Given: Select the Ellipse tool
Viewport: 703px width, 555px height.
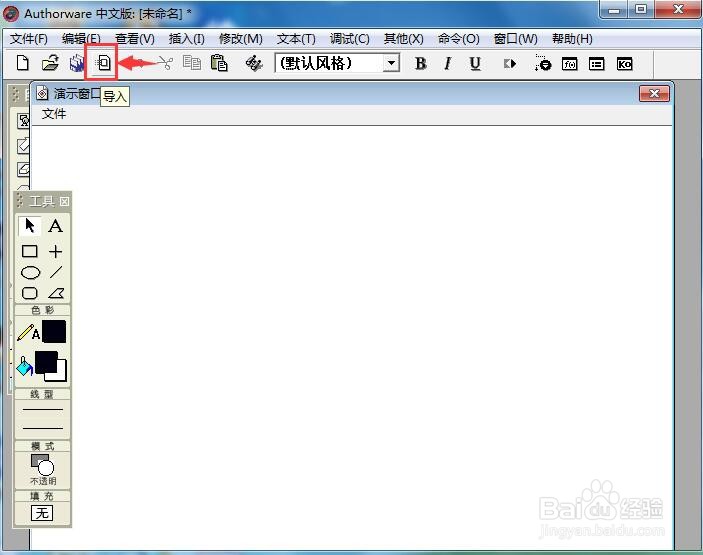Looking at the screenshot, I should click(30, 272).
